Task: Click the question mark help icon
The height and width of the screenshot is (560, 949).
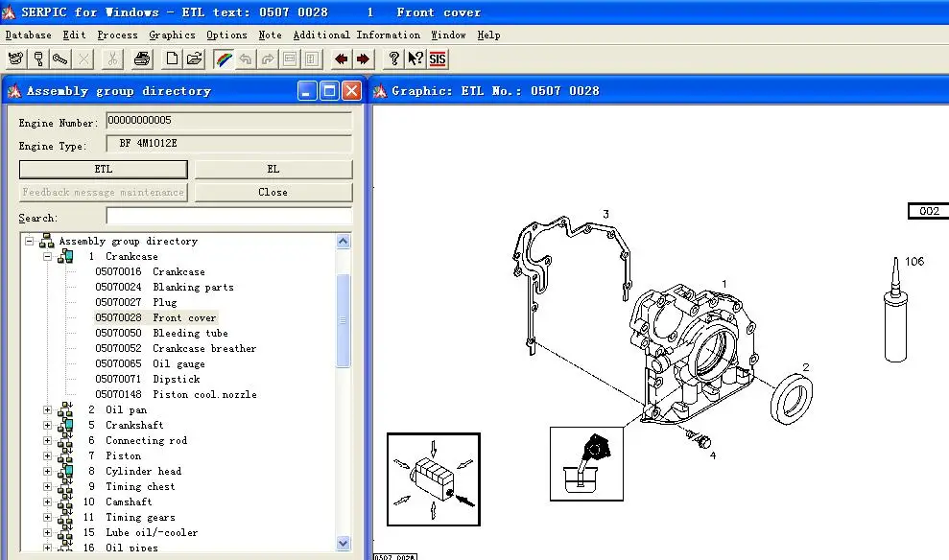Action: point(393,58)
